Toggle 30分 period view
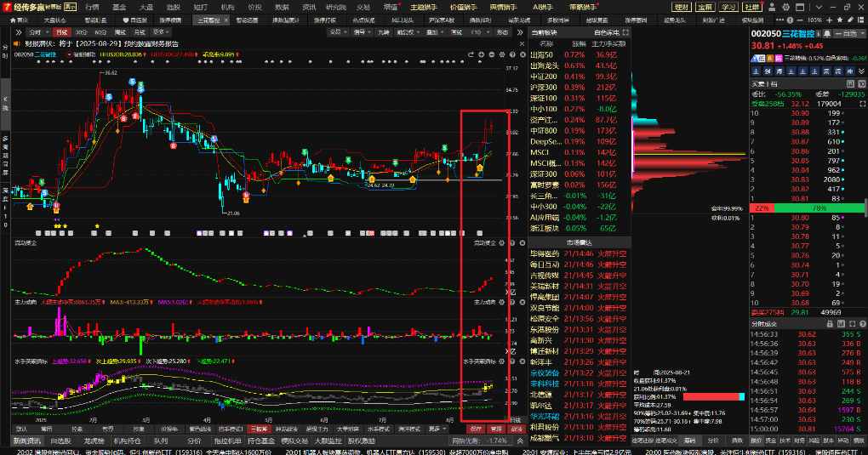This screenshot has height=455, width=868. [x=81, y=32]
